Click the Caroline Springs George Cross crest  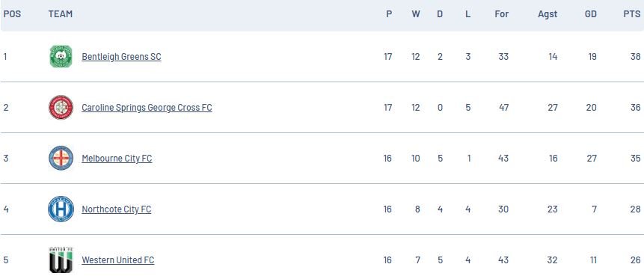pos(61,107)
